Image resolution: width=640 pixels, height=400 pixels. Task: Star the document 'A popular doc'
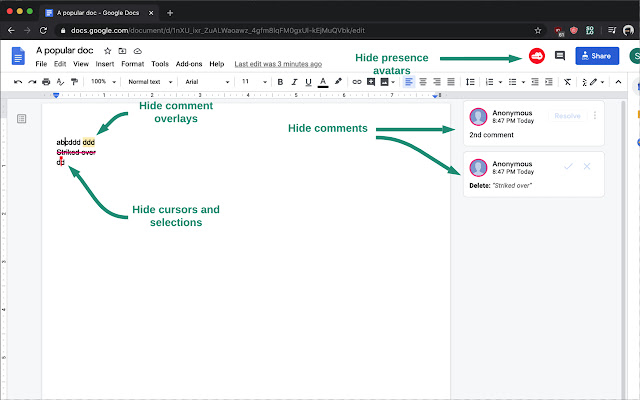pos(107,49)
